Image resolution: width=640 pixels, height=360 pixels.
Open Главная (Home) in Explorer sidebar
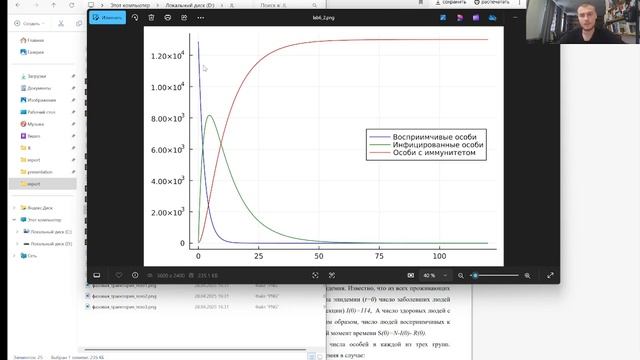(32, 40)
